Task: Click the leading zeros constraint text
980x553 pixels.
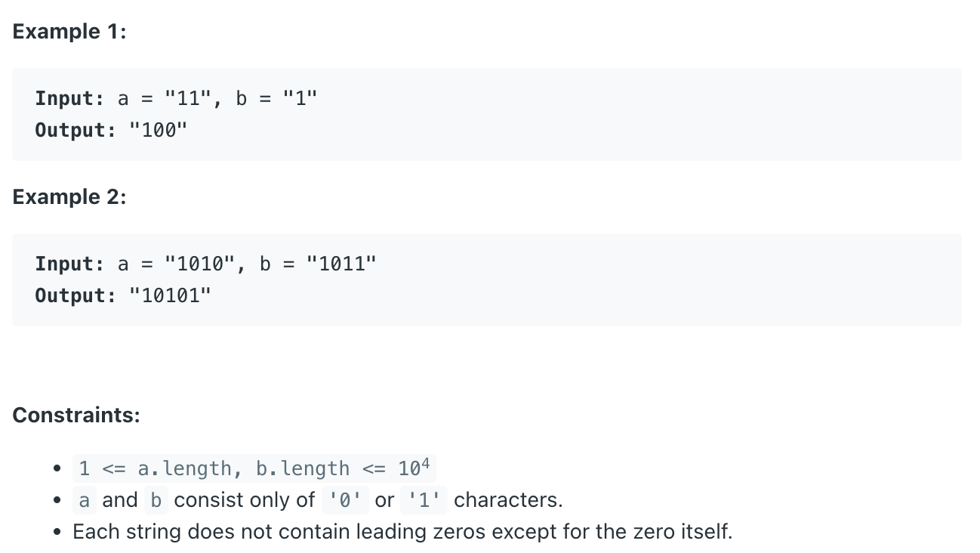Action: coord(402,532)
